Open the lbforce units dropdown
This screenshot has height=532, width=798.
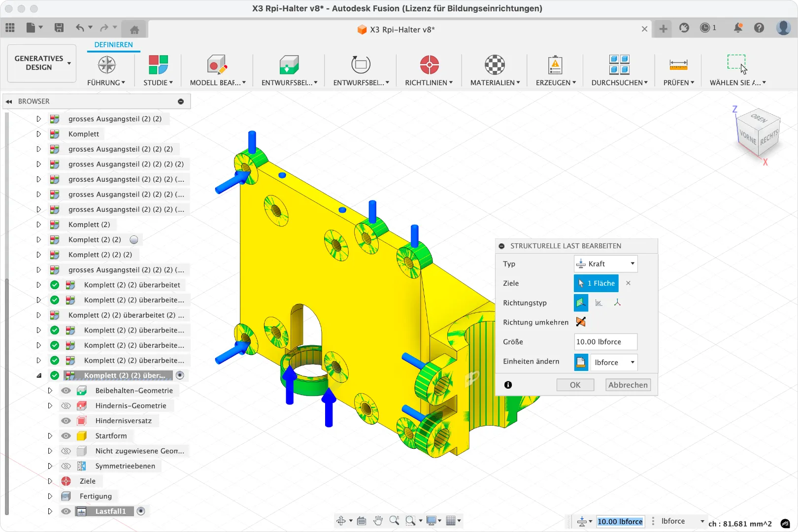614,362
